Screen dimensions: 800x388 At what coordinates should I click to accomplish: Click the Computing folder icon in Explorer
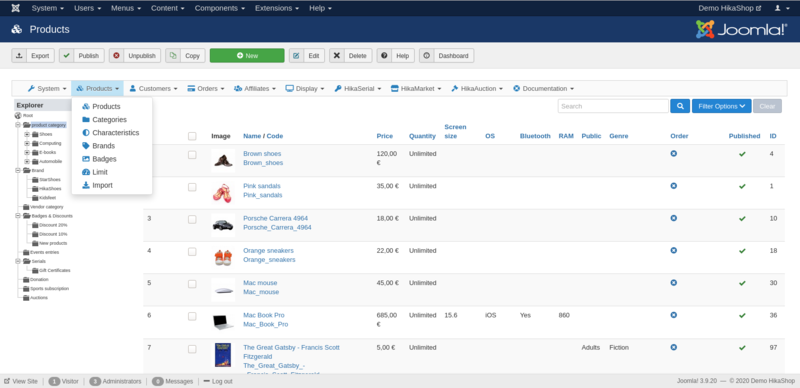35,143
